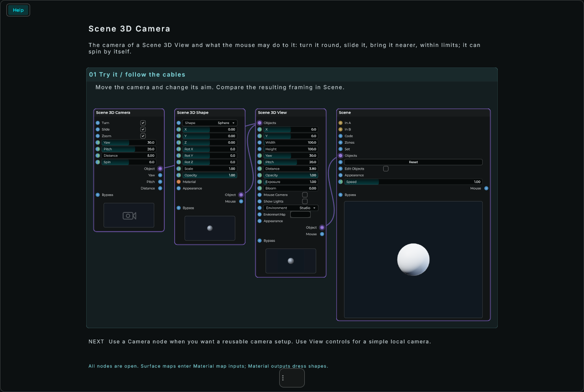Uncheck the Slide checkbox
584x392 pixels.
(x=143, y=129)
